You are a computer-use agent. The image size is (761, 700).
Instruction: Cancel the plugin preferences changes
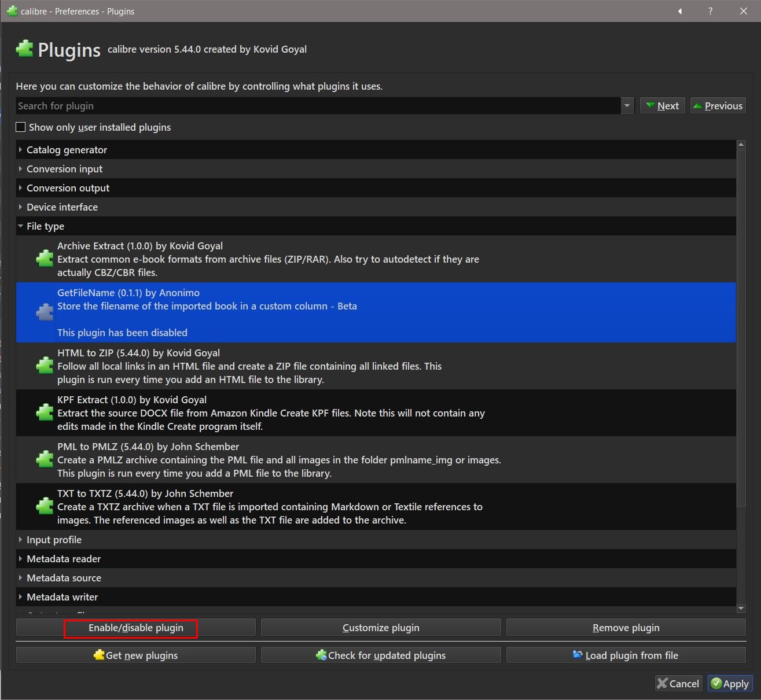pos(678,683)
